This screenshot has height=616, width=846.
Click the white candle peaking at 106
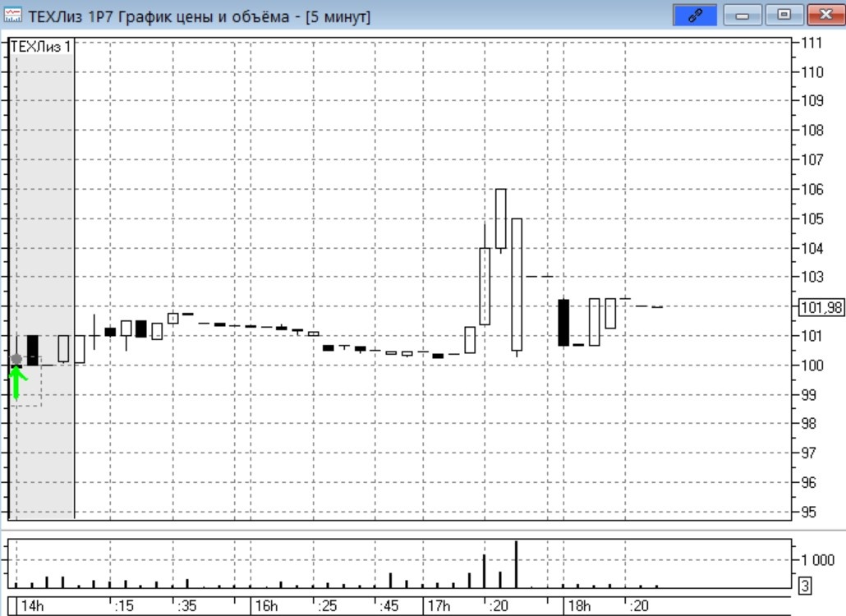pyautogui.click(x=501, y=218)
